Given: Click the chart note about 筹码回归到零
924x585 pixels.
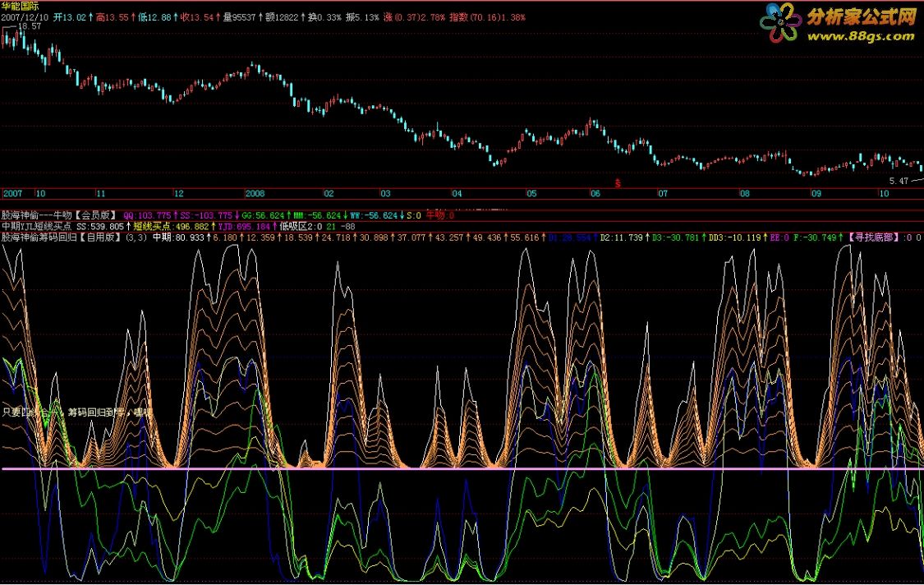Looking at the screenshot, I should click(76, 412).
